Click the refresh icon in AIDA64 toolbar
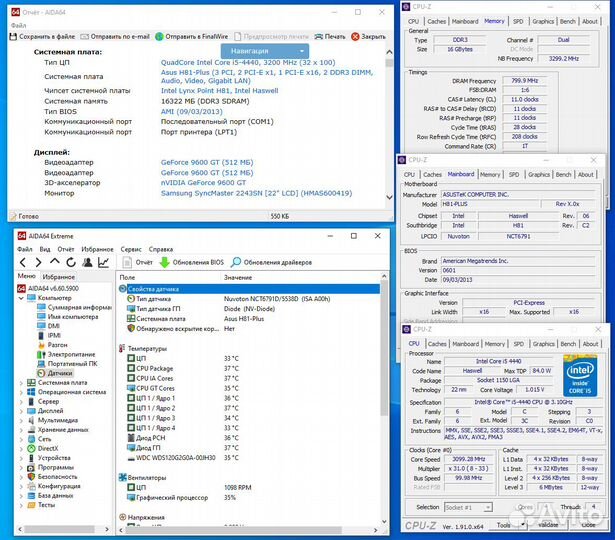615x540 pixels. 71,262
